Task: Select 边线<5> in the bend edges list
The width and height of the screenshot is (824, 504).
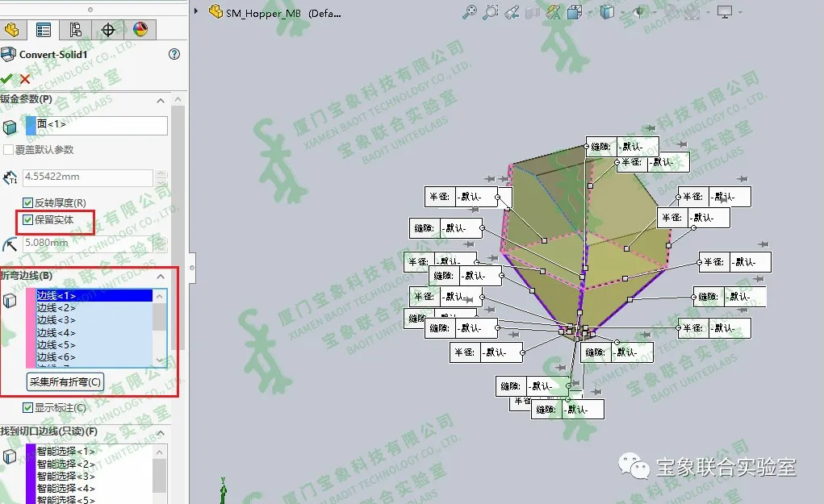Action: [94, 345]
